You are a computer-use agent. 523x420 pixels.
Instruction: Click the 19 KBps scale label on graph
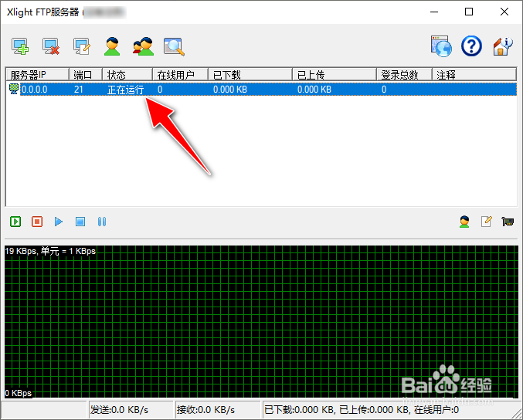(50, 251)
